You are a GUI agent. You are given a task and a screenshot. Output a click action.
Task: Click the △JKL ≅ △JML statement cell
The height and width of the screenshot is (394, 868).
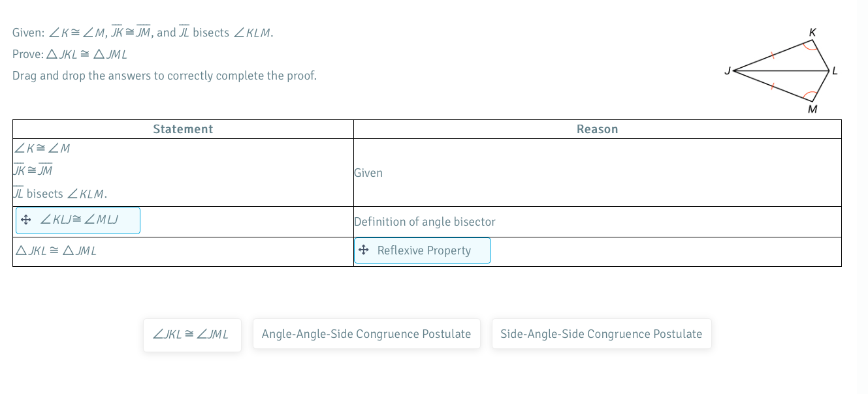(56, 250)
